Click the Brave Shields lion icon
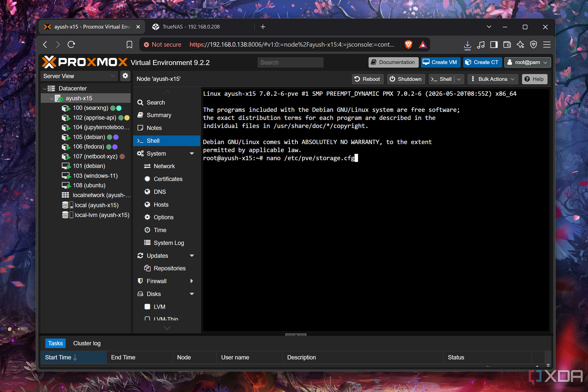 pos(408,45)
